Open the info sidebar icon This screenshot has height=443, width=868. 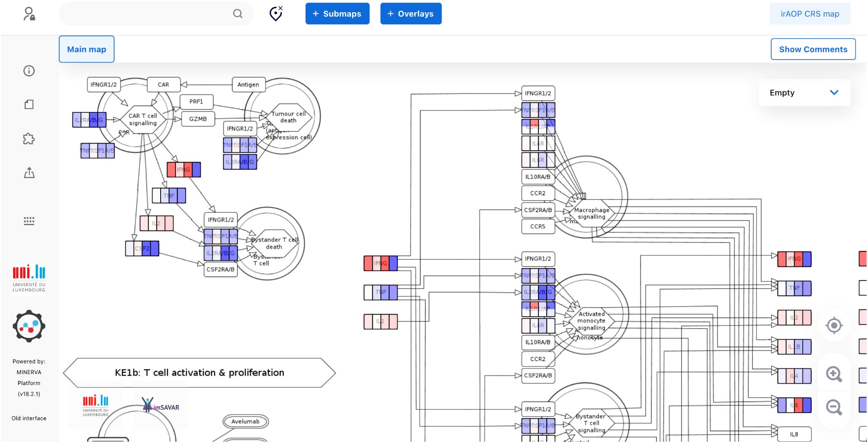(29, 71)
